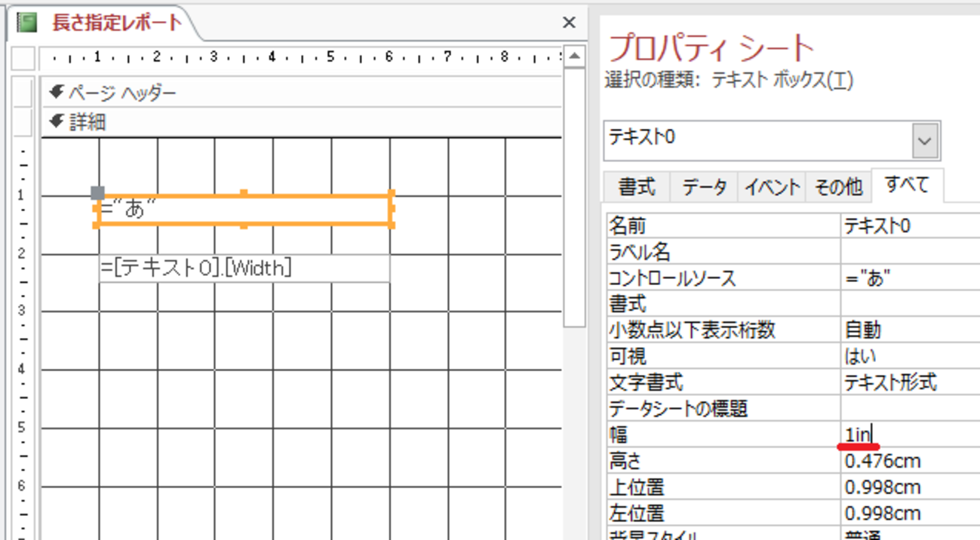980x540 pixels.
Task: Click the 高さ property value 0.476cm
Action: tap(910, 461)
